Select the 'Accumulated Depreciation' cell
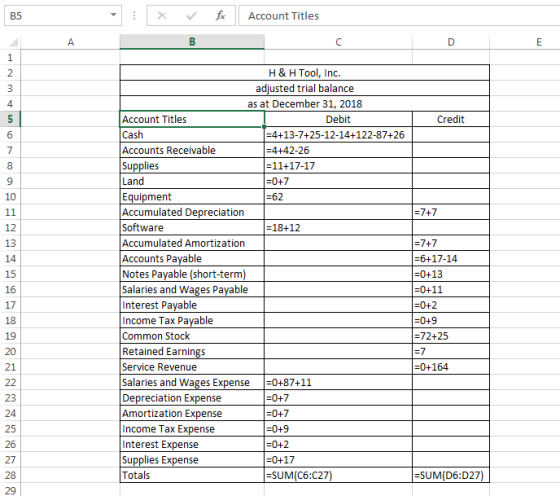The width and height of the screenshot is (560, 496). [x=192, y=212]
